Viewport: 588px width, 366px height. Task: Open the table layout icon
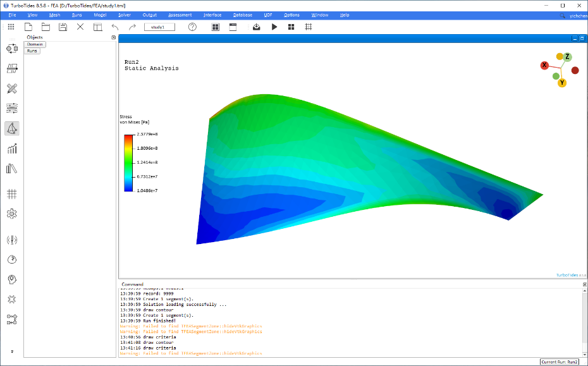click(98, 27)
